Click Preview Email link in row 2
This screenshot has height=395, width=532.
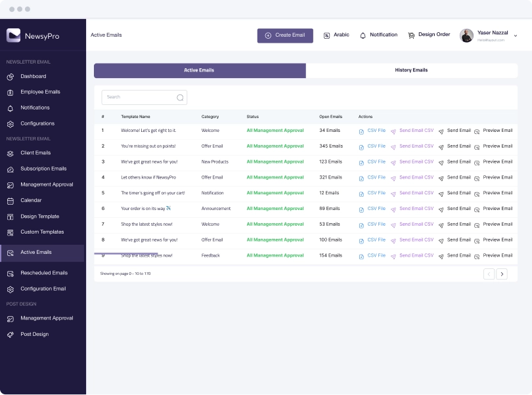tap(498, 146)
